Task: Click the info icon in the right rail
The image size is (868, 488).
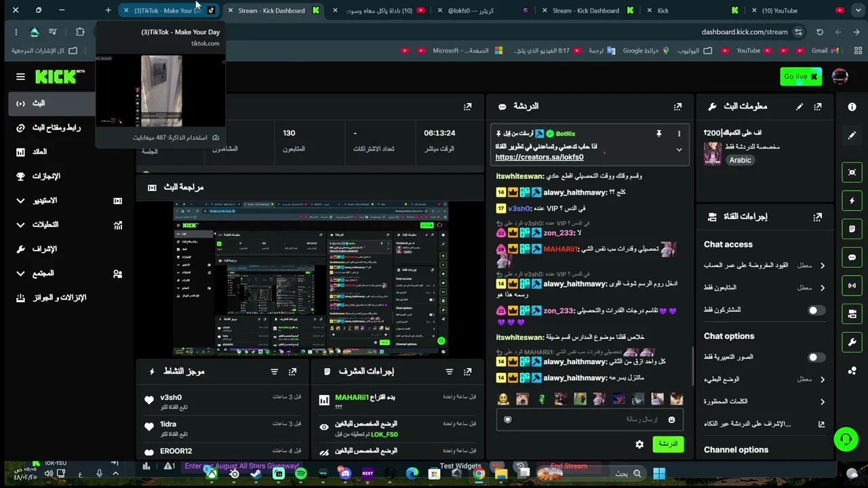Action: 852,107
